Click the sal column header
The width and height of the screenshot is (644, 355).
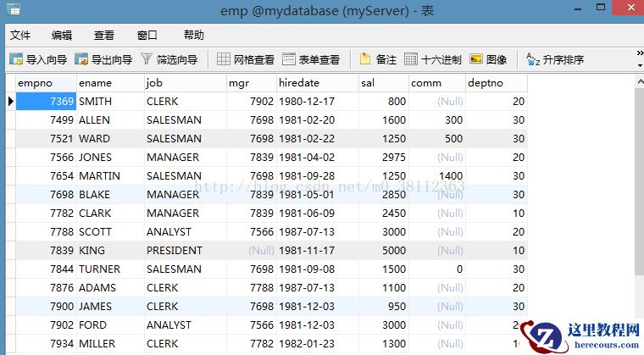pyautogui.click(x=384, y=83)
